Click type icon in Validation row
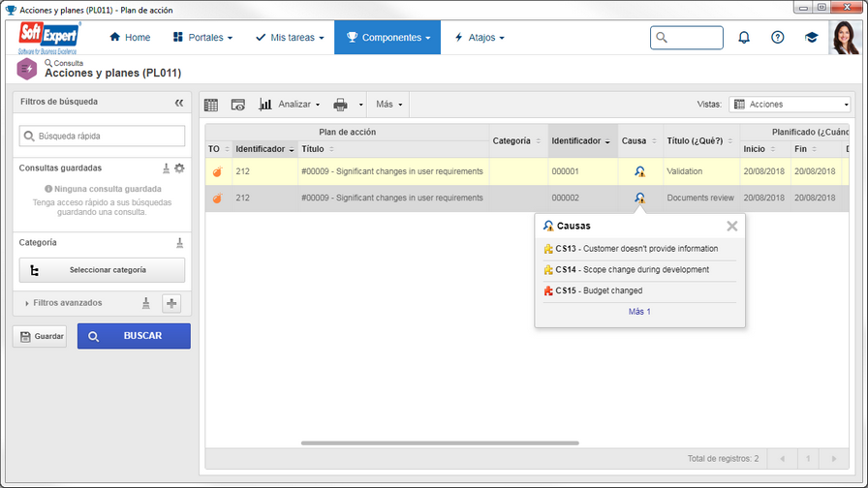 (218, 171)
